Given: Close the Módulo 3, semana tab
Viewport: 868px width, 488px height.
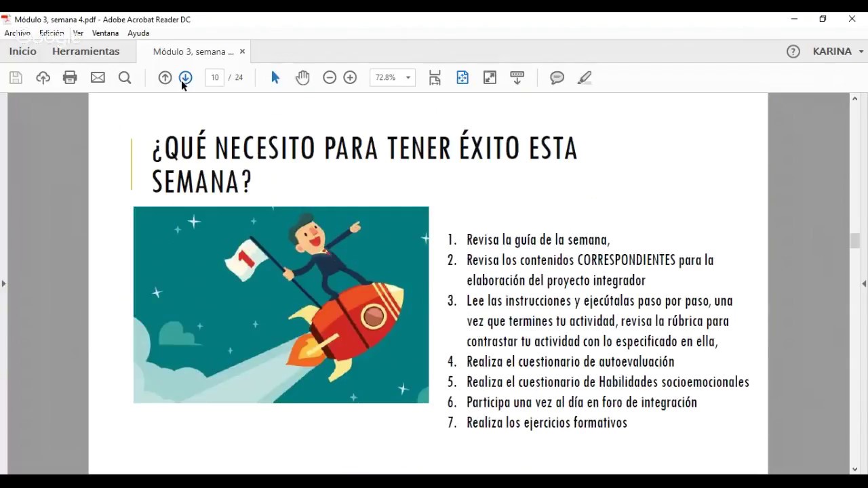Looking at the screenshot, I should click(x=242, y=52).
